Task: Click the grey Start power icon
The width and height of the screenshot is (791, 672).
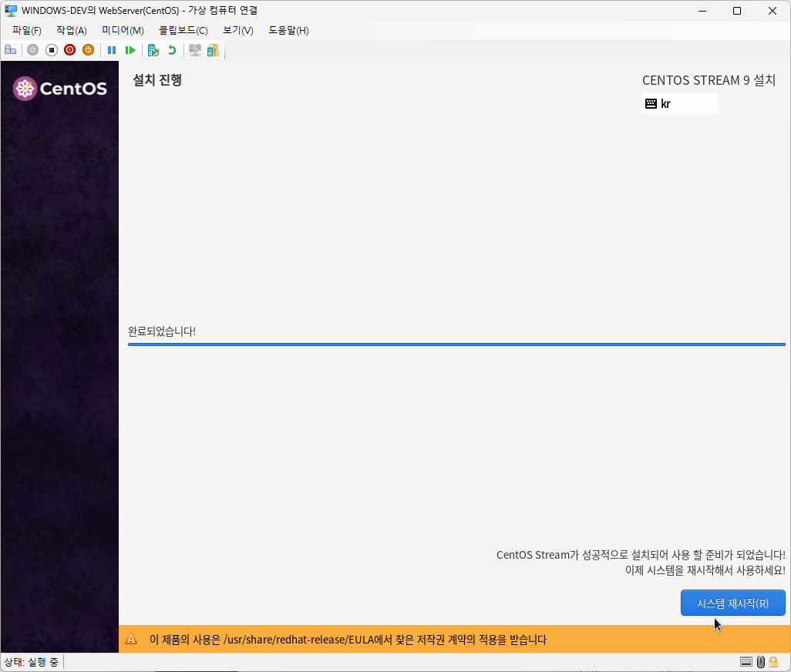Action: click(x=32, y=49)
